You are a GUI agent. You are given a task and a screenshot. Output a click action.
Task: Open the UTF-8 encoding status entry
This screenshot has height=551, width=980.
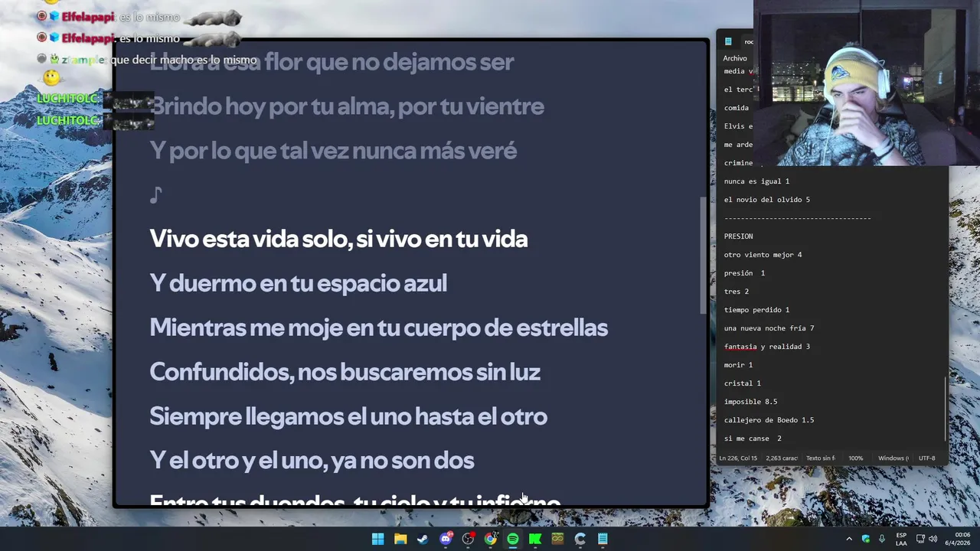(x=926, y=458)
